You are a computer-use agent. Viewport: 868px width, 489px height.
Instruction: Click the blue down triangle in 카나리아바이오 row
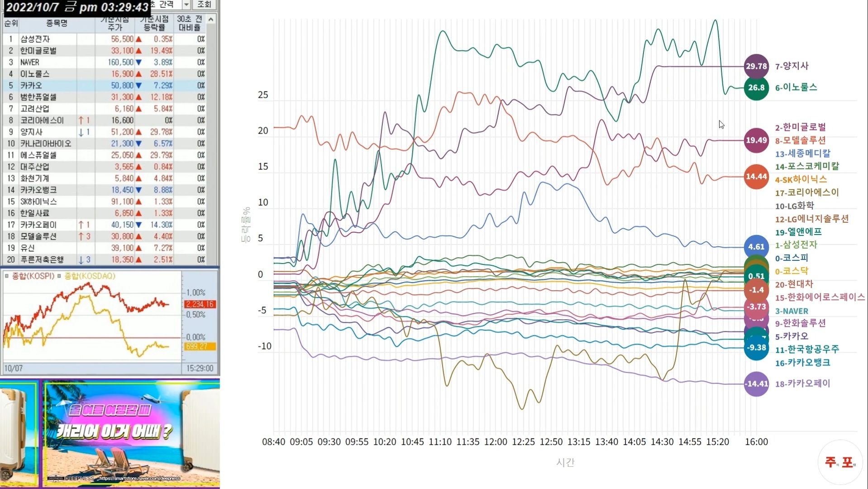click(138, 144)
